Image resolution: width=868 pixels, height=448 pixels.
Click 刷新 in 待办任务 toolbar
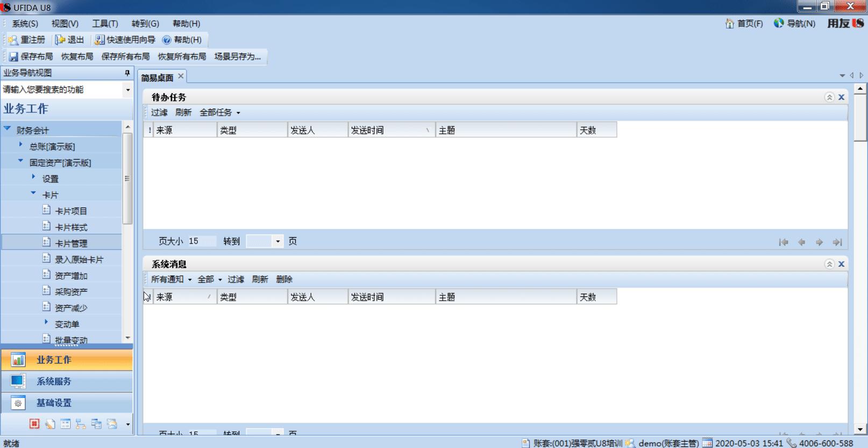[183, 112]
